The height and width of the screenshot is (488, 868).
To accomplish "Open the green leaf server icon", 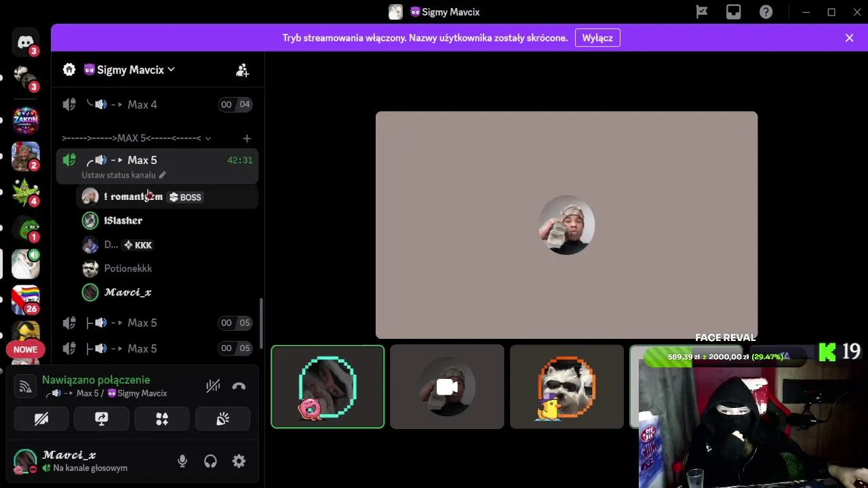I will pos(26,192).
